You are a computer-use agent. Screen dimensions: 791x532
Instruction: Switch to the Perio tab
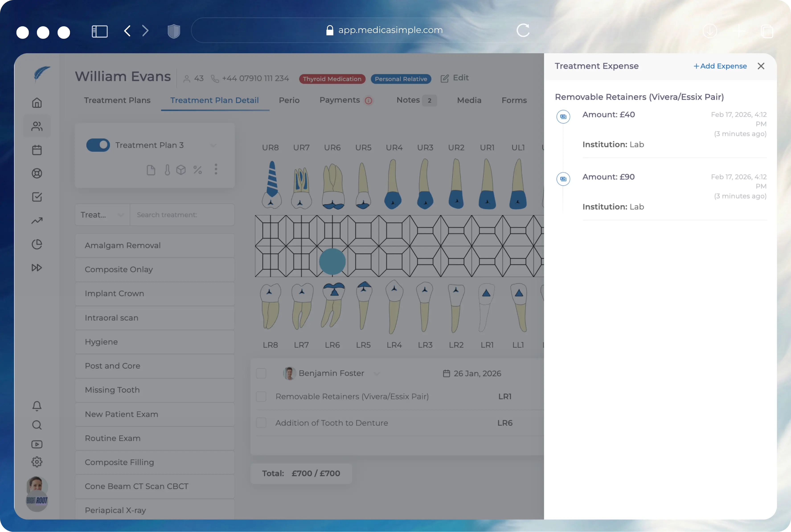289,100
